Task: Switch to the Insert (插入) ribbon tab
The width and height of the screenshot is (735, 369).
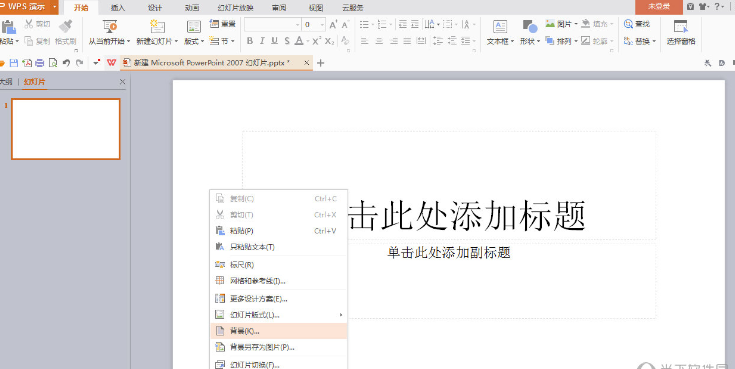Action: 118,8
